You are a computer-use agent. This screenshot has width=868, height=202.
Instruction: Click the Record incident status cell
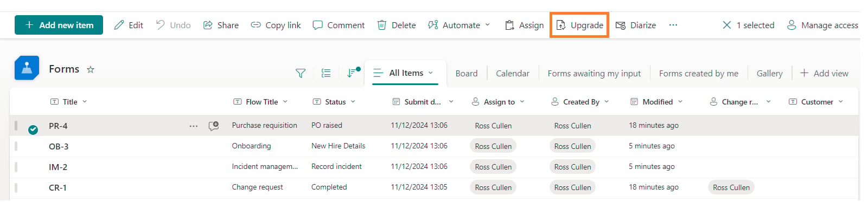point(336,166)
